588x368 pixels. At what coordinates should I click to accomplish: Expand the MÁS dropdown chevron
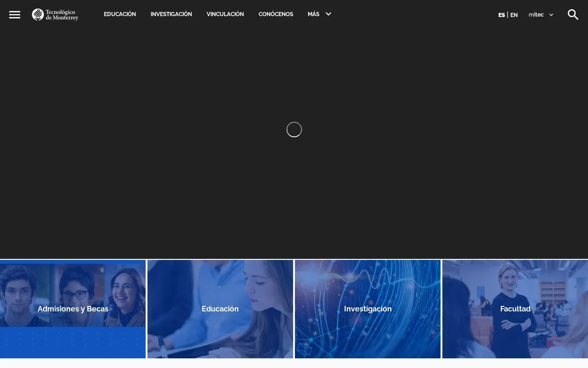tap(328, 14)
